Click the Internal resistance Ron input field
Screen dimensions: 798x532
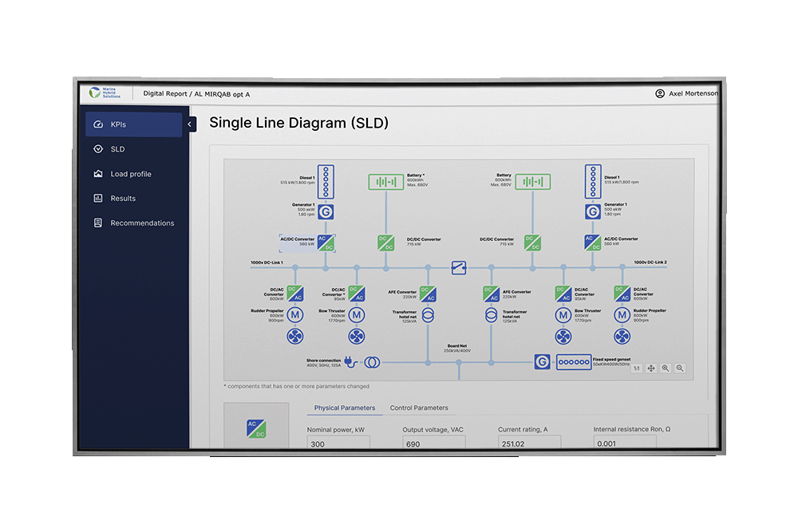coord(625,443)
